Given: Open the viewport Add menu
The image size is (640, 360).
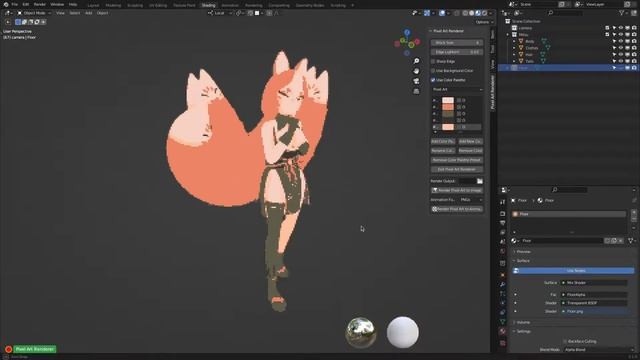Looking at the screenshot, I should [x=89, y=13].
